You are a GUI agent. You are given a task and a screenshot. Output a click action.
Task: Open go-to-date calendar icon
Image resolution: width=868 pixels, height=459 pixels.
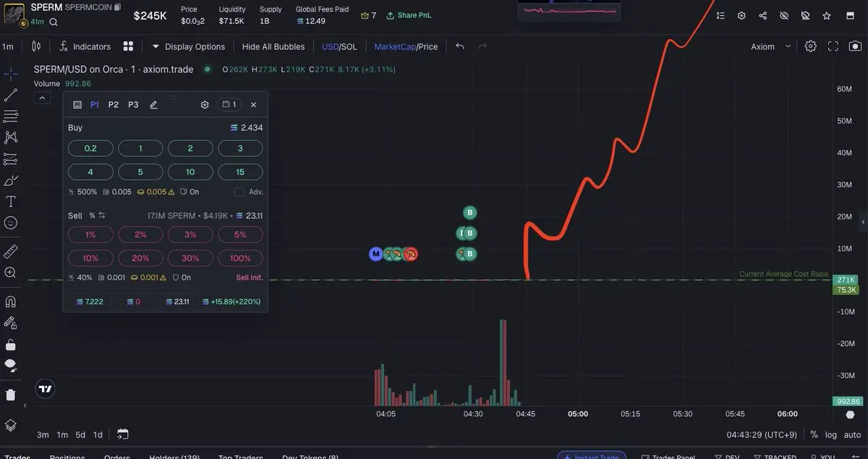(123, 434)
